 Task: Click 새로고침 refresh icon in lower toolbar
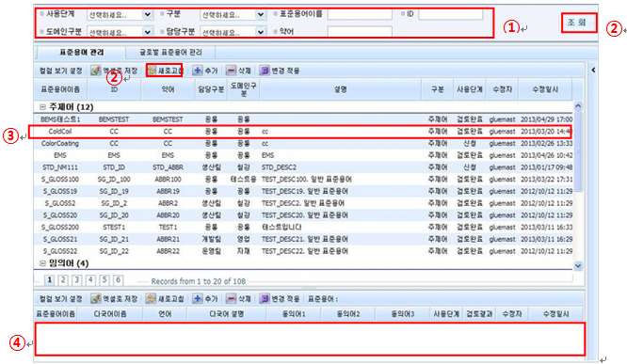pyautogui.click(x=152, y=298)
